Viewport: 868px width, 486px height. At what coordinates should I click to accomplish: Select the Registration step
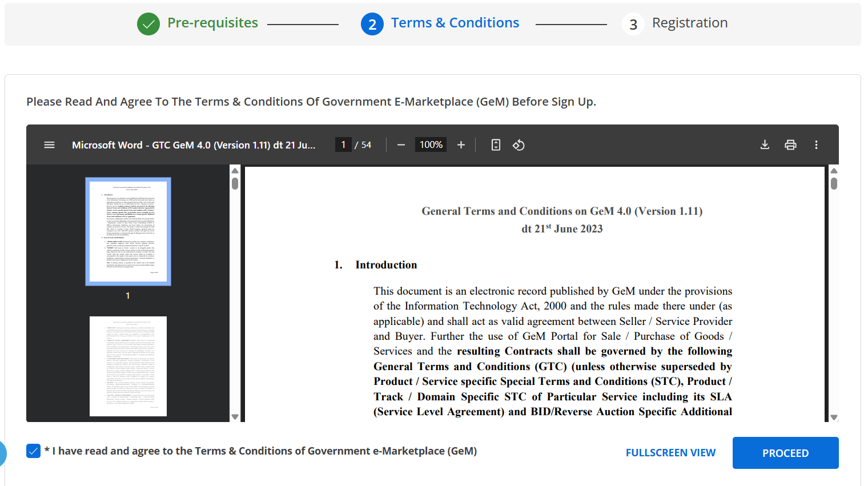tap(689, 23)
